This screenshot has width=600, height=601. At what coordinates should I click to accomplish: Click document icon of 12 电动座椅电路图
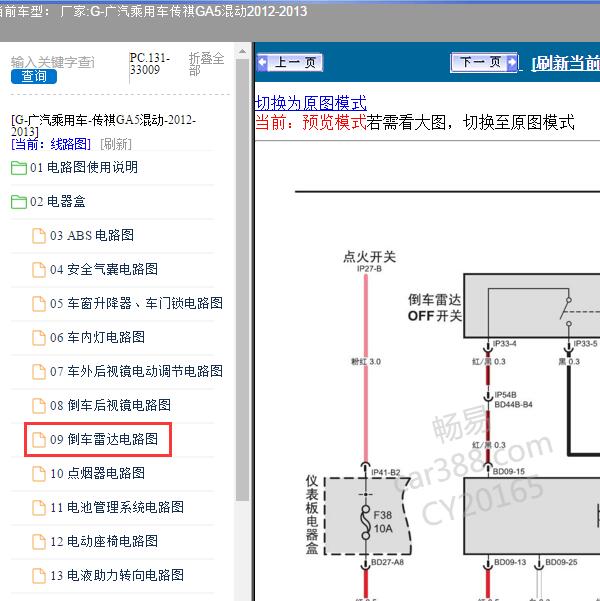(39, 542)
